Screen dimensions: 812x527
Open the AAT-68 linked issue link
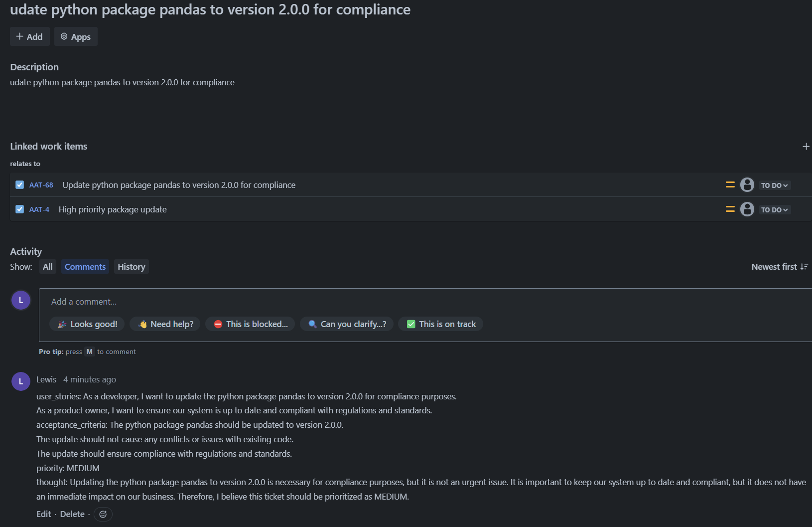point(41,185)
